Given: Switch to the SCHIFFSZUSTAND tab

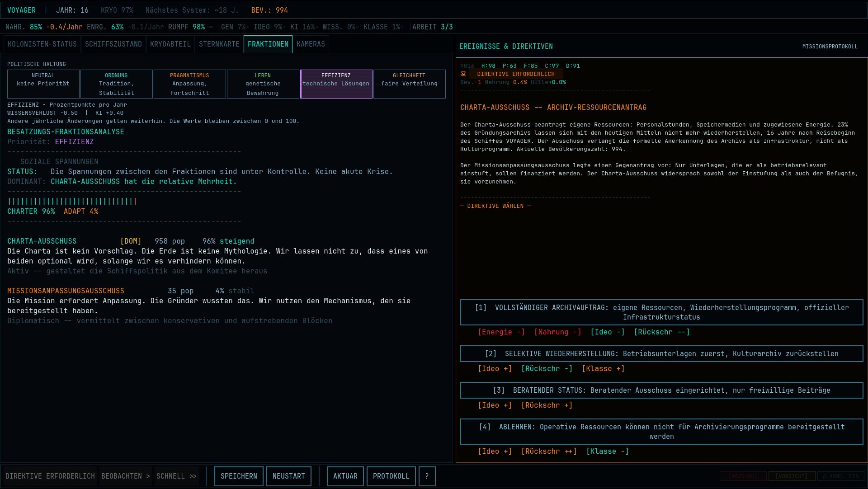Looking at the screenshot, I should [x=113, y=44].
